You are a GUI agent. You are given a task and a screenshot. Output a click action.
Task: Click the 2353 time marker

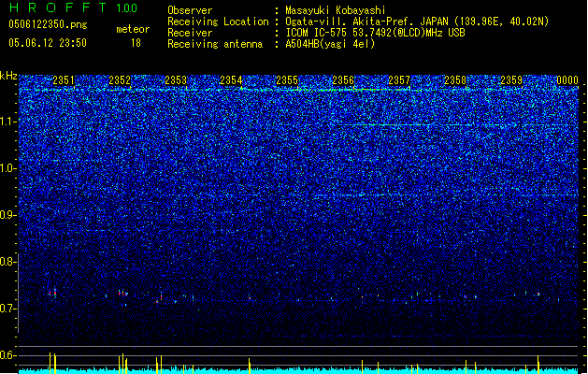[176, 80]
